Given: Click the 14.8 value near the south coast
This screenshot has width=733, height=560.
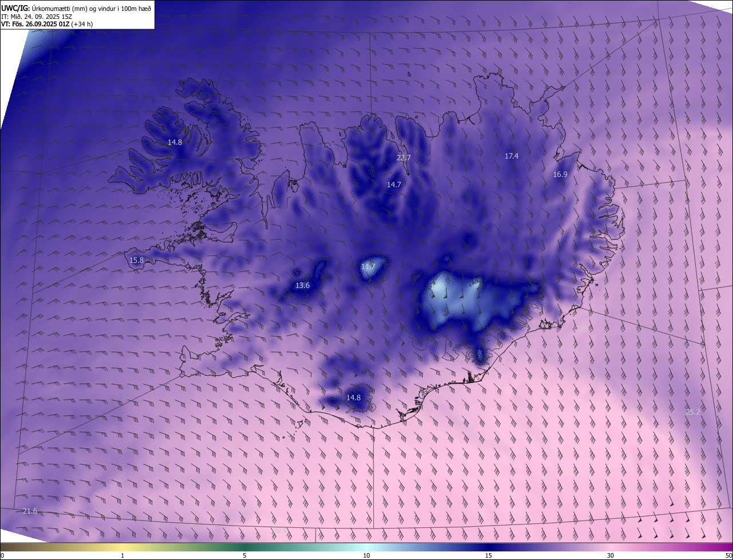Looking at the screenshot, I should pyautogui.click(x=353, y=397).
